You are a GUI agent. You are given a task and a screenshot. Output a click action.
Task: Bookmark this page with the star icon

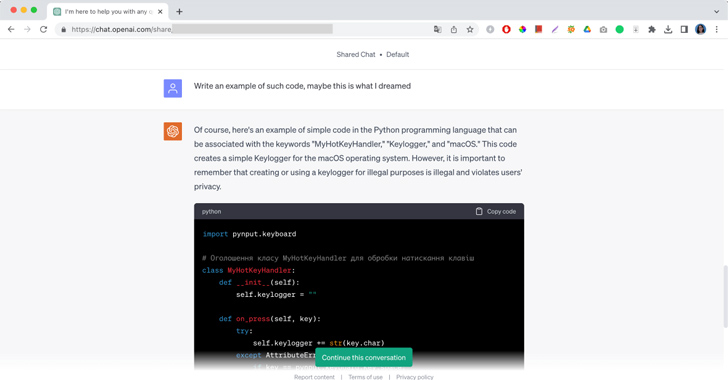click(x=470, y=29)
